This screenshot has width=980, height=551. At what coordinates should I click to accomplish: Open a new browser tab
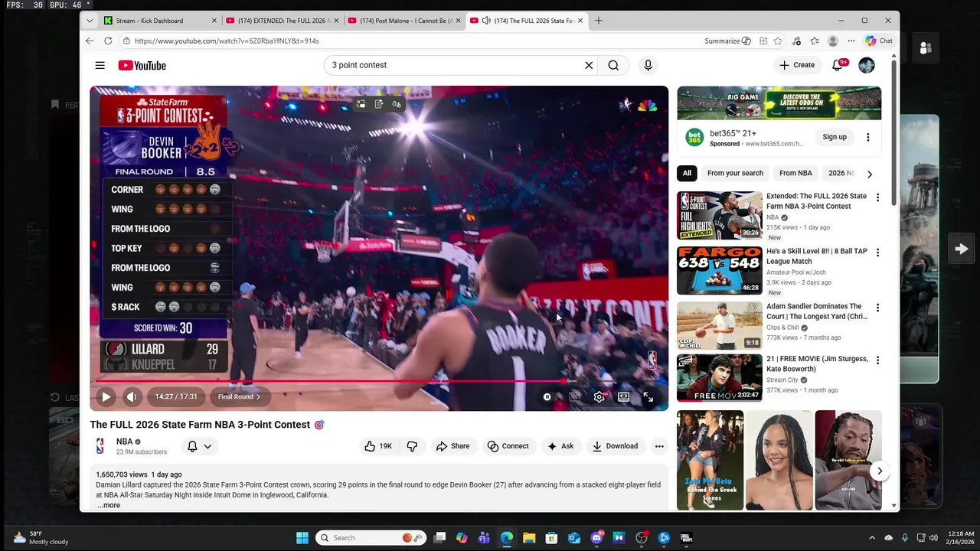point(599,21)
